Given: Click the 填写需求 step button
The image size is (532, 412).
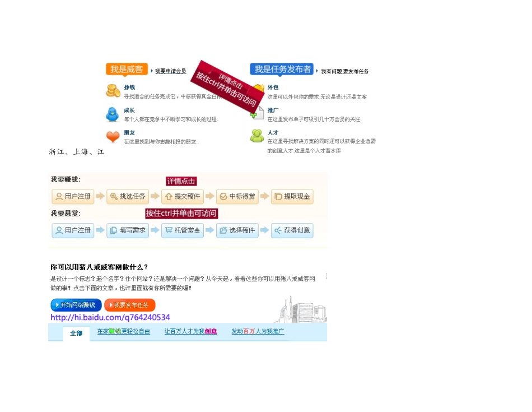Looking at the screenshot, I should [x=128, y=230].
